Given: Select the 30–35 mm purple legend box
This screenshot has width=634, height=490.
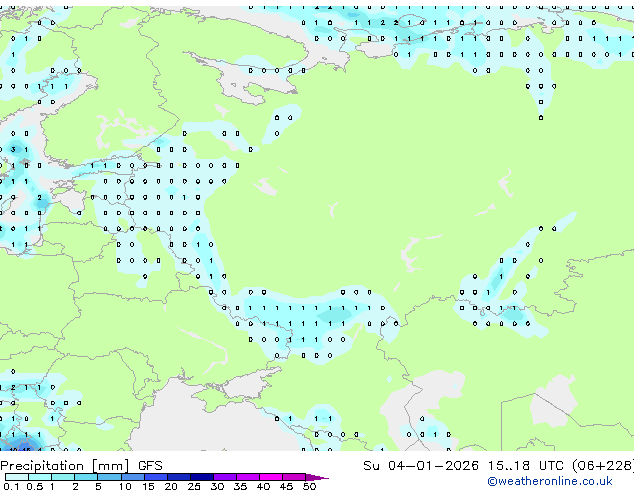Looking at the screenshot, I should [225, 477].
